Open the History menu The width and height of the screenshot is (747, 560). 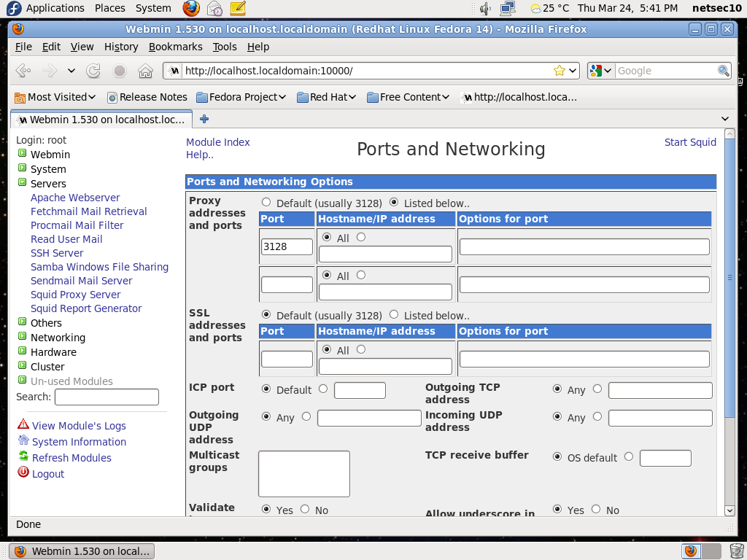click(x=121, y=47)
